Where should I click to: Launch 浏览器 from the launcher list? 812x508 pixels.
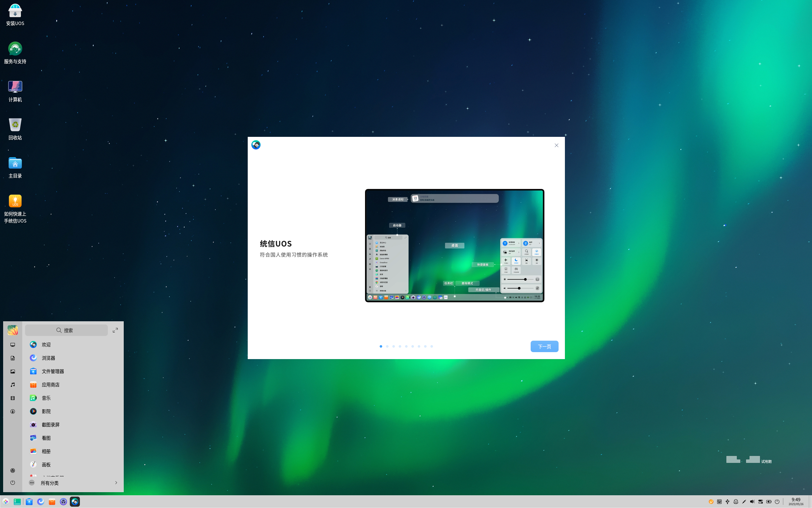[x=73, y=358]
